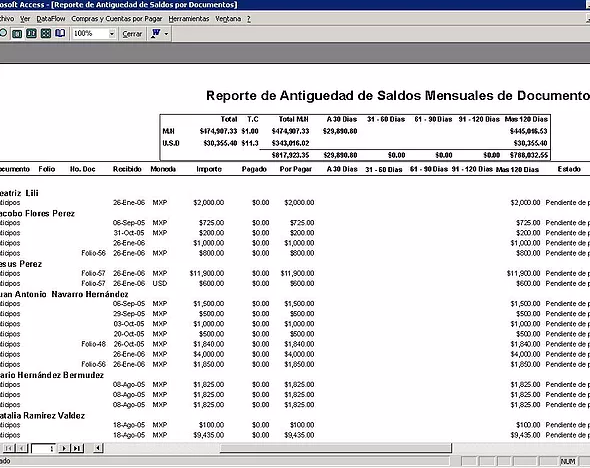Open the Compras y Cuentas por Pagar menu
This screenshot has height=468, width=590.
pyautogui.click(x=117, y=19)
